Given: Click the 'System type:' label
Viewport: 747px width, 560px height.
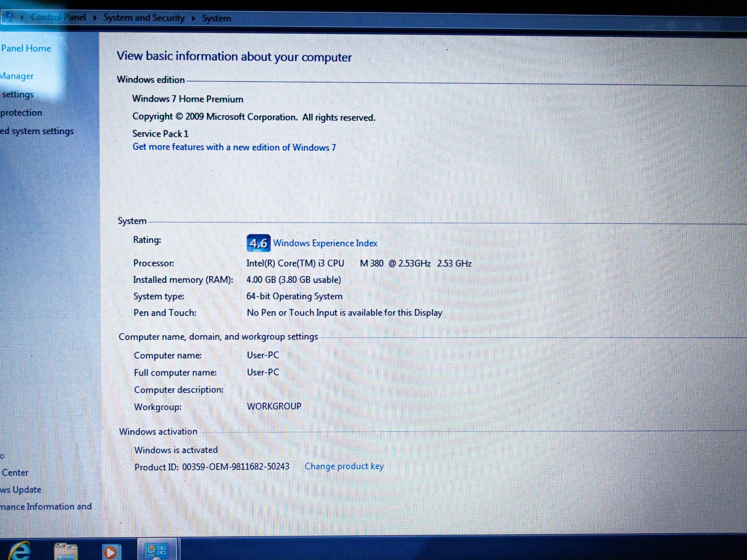Looking at the screenshot, I should [159, 296].
